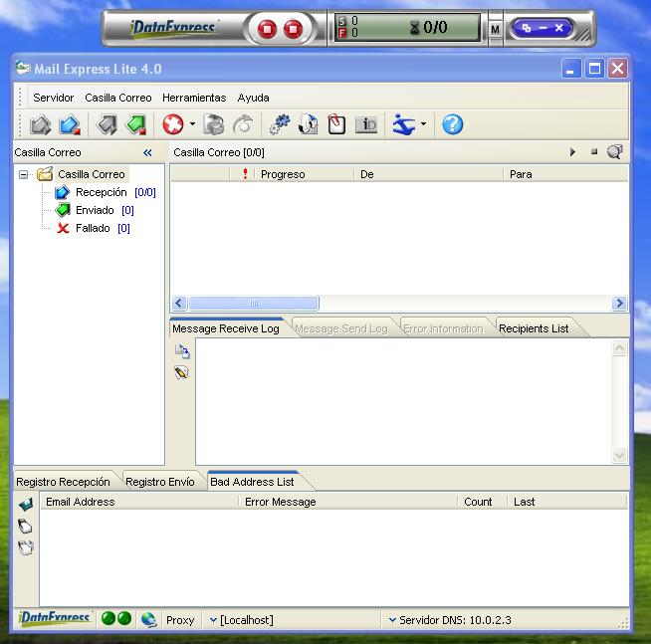Screen dimensions: 651x644
Task: Click the middle icon beside the bad address table
Action: pyautogui.click(x=25, y=527)
